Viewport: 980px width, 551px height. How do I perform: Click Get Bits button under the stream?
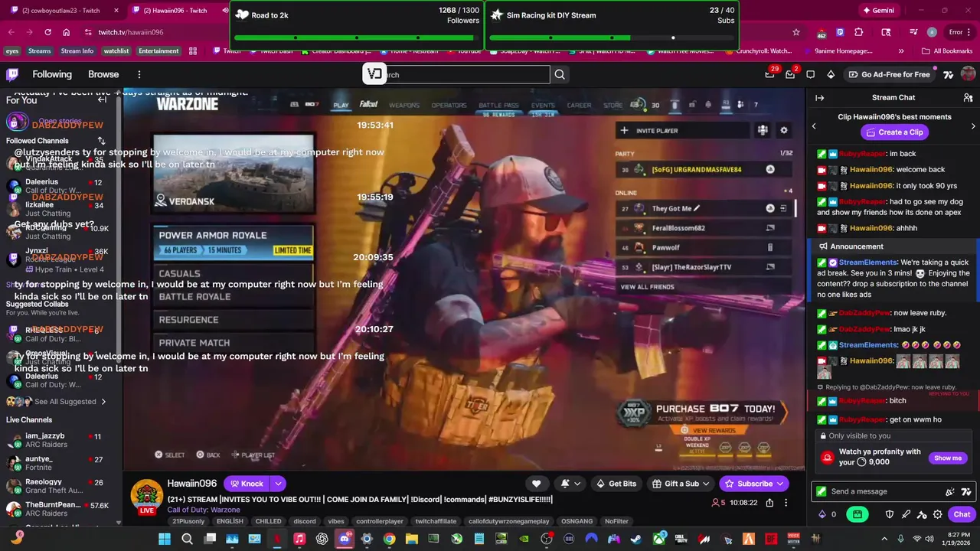616,484
